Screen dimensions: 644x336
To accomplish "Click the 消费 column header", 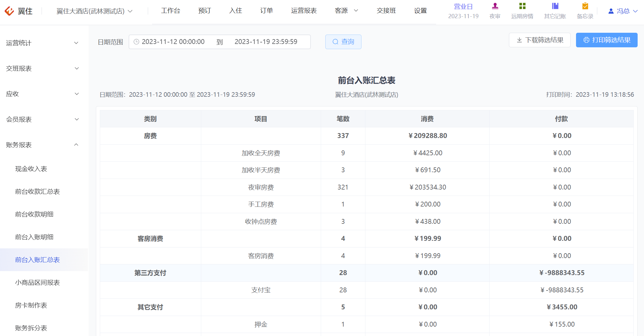I will pyautogui.click(x=427, y=119).
